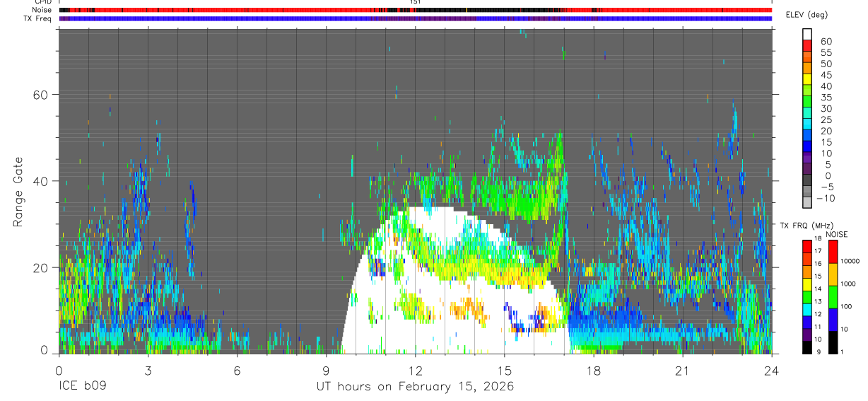Click the 3 tick label on UT hours axis

148,371
